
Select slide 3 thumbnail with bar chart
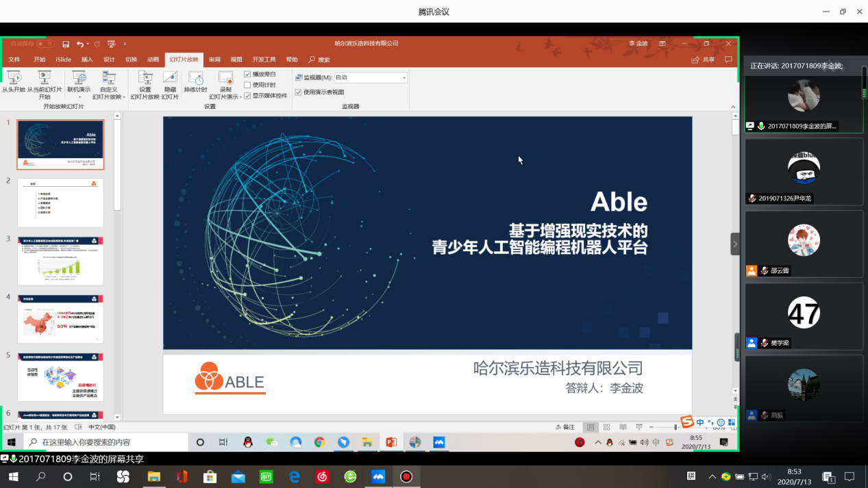[x=60, y=261]
